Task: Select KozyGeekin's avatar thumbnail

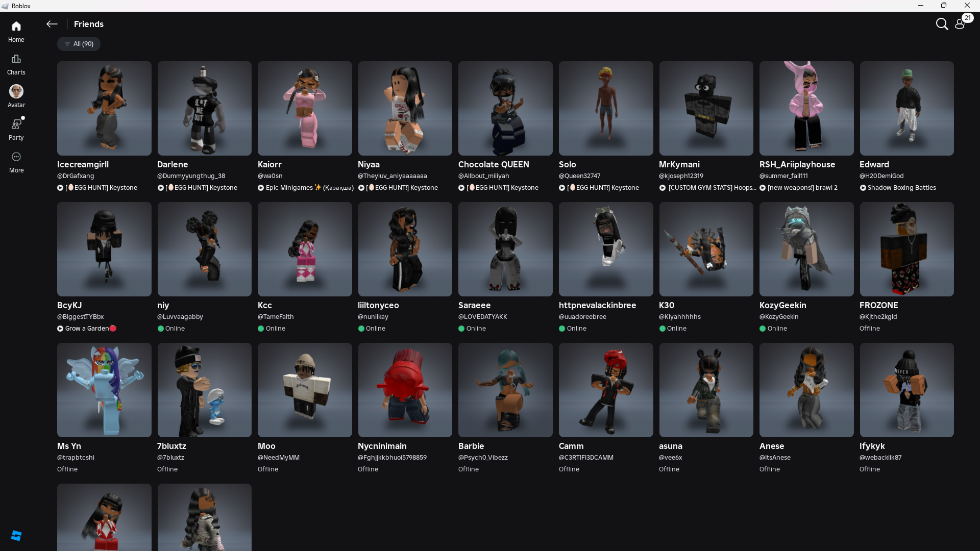Action: pos(806,249)
